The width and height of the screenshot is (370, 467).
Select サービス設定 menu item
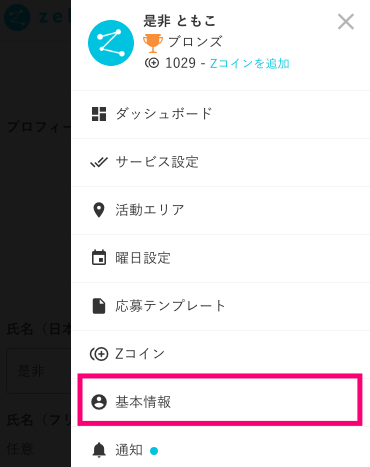(220, 162)
